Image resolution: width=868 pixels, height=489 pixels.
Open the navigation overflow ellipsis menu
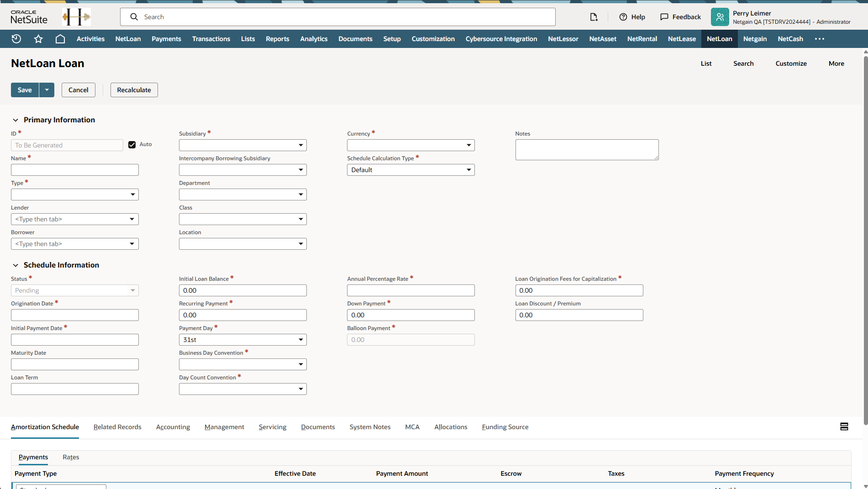tap(820, 39)
